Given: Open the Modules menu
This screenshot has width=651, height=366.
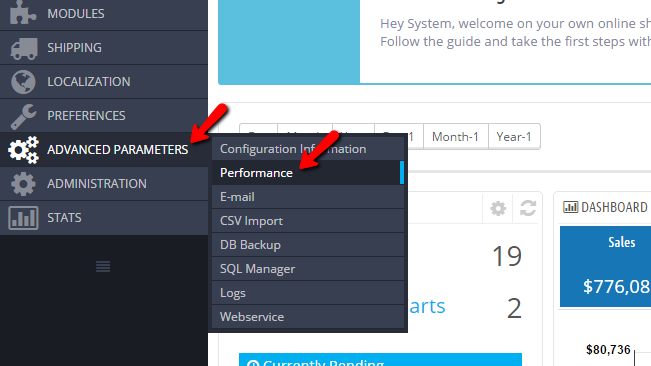Looking at the screenshot, I should (104, 14).
